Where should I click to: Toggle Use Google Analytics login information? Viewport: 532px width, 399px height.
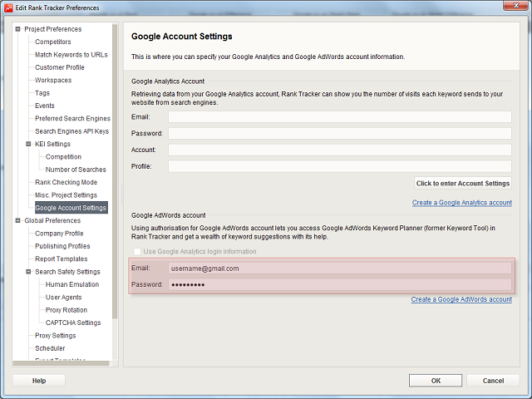137,251
